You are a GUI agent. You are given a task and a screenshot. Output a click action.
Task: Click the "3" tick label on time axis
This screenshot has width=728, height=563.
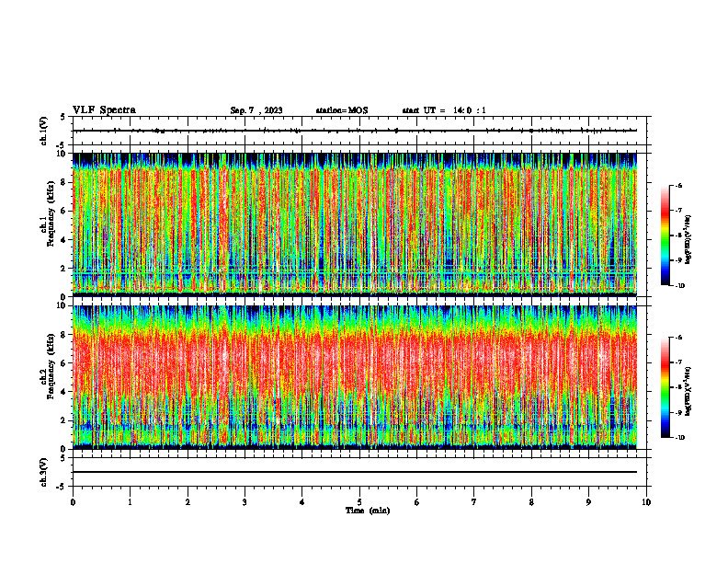tap(245, 502)
